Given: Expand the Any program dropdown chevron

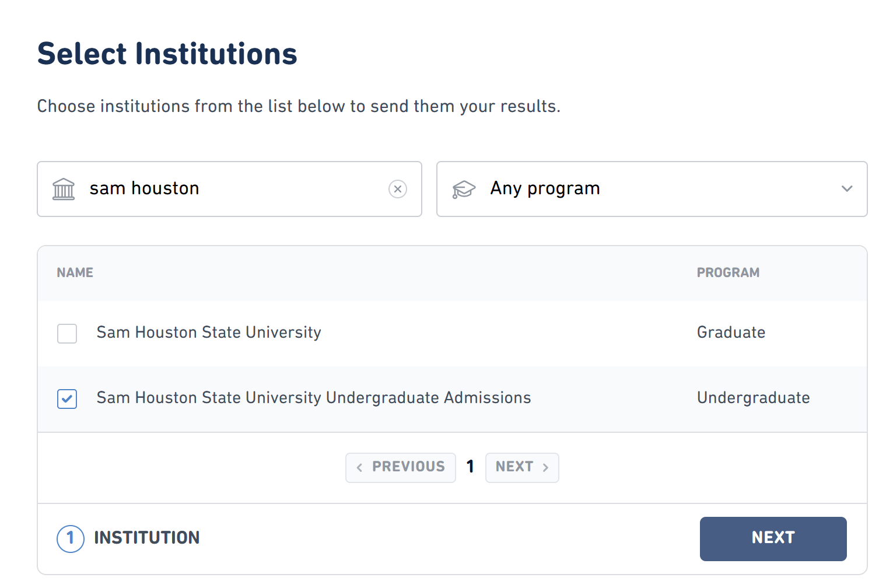Looking at the screenshot, I should (847, 188).
